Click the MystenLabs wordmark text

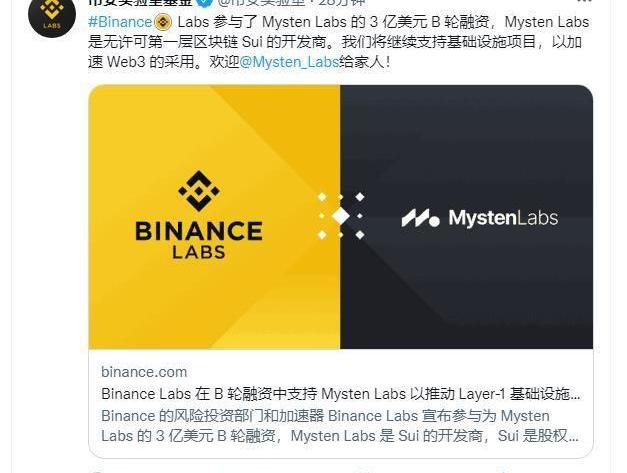pos(503,218)
